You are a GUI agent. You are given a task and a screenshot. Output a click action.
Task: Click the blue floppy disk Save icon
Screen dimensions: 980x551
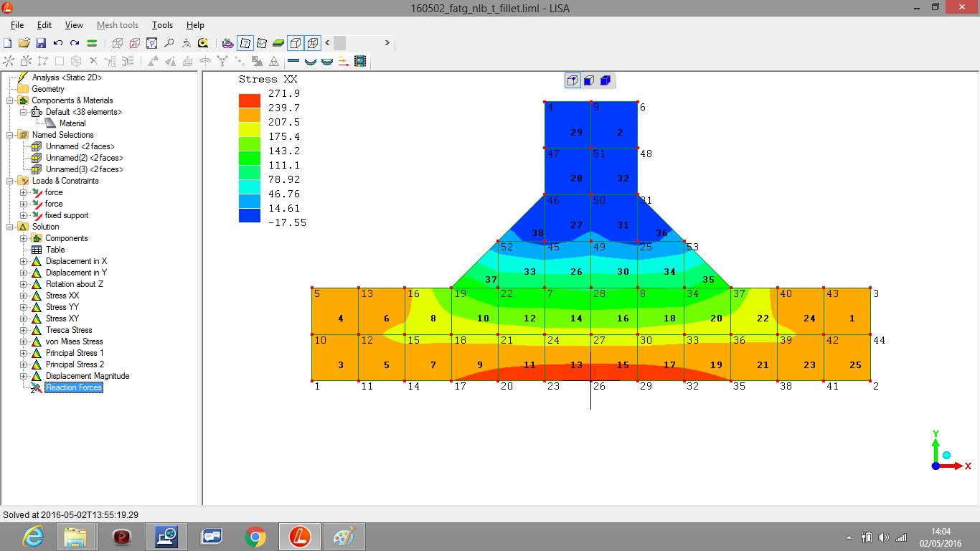click(41, 43)
